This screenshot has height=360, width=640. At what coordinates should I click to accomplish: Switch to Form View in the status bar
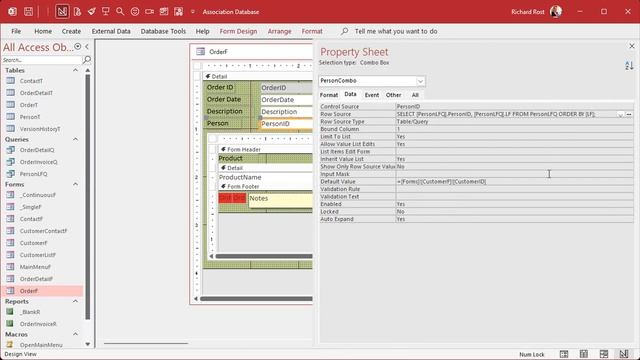[x=564, y=354]
